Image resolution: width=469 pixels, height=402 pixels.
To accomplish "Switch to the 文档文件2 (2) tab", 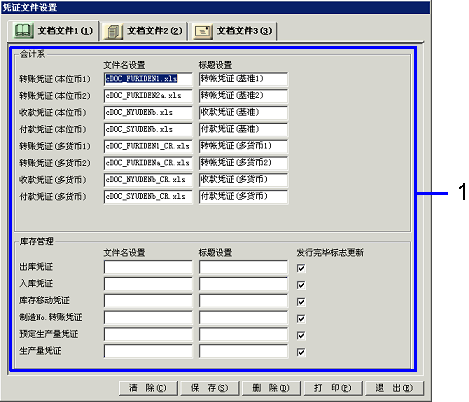I will pos(144,31).
